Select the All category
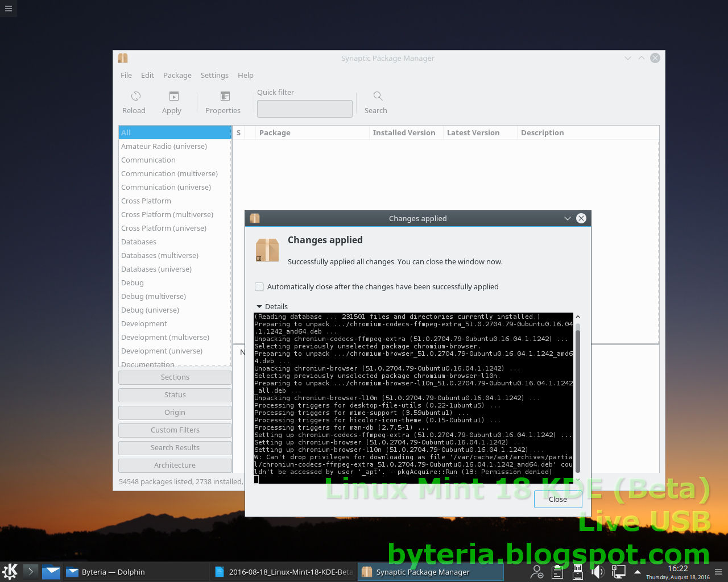 (x=175, y=132)
